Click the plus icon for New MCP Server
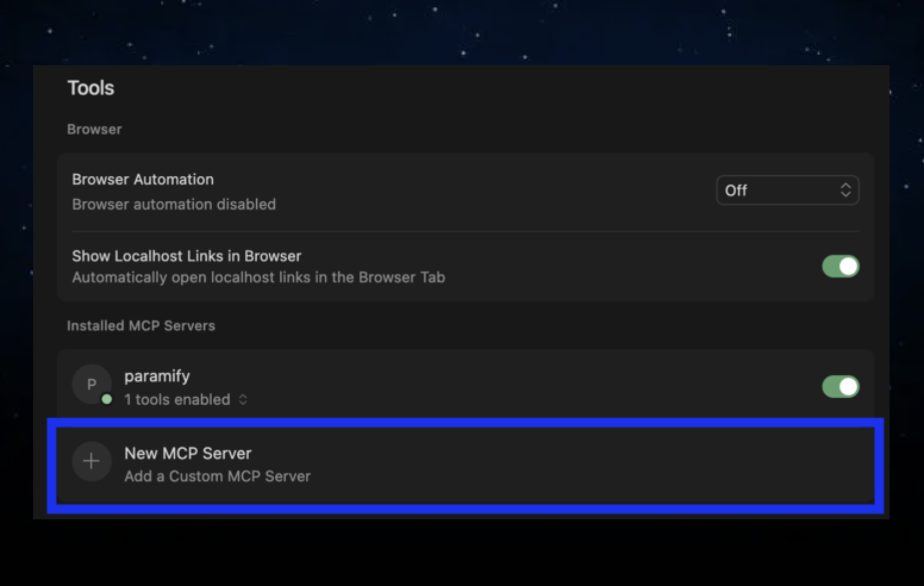924x586 pixels. (92, 461)
